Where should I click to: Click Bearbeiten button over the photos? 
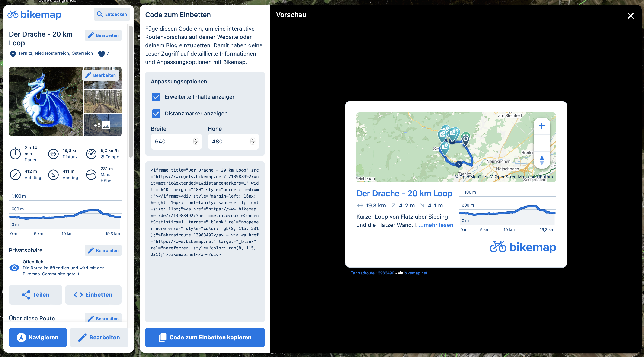(100, 75)
